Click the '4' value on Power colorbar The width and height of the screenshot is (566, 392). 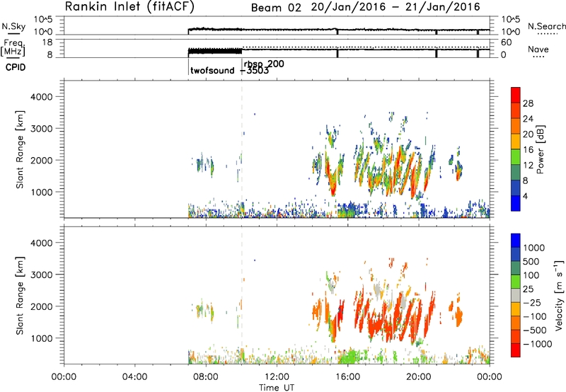point(525,196)
